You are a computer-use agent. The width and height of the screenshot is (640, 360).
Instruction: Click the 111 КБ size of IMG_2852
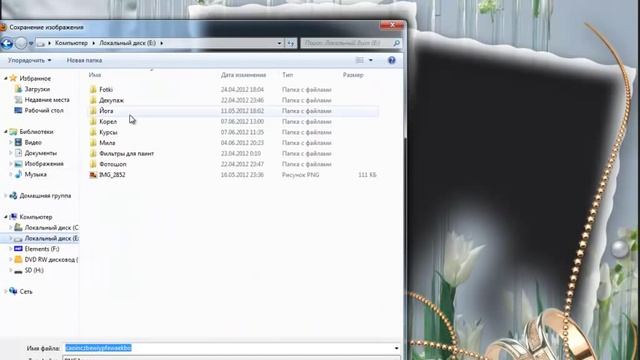367,175
